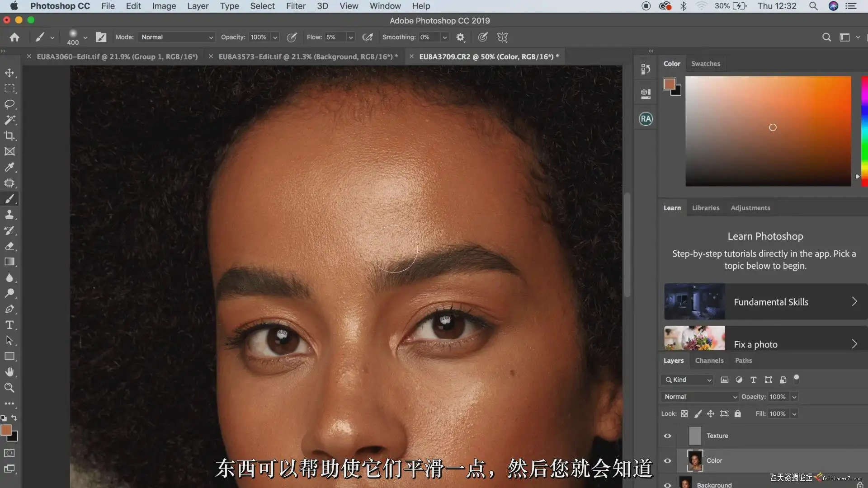
Task: Select the Lasso tool
Action: tap(9, 104)
